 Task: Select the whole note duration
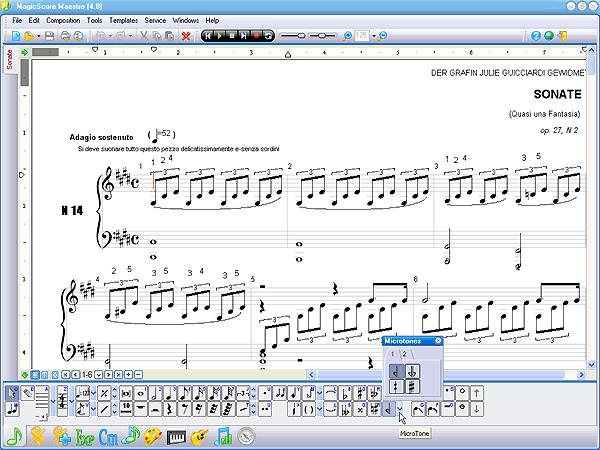[140, 393]
